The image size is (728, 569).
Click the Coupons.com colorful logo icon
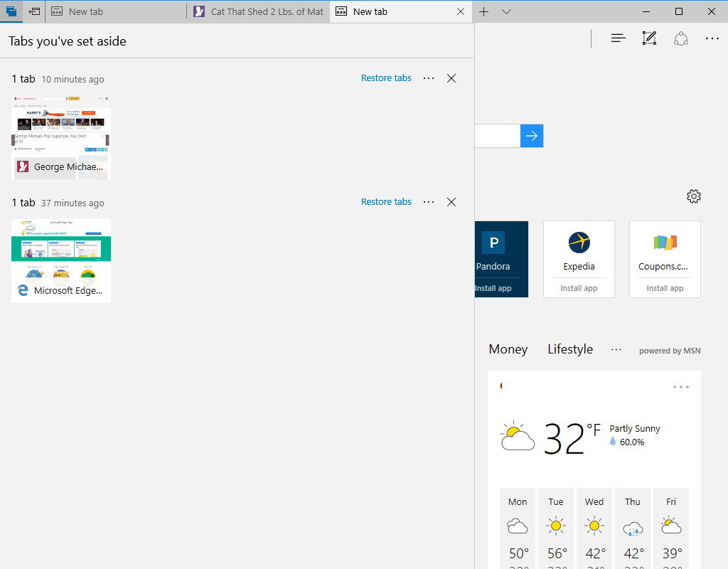(x=665, y=242)
